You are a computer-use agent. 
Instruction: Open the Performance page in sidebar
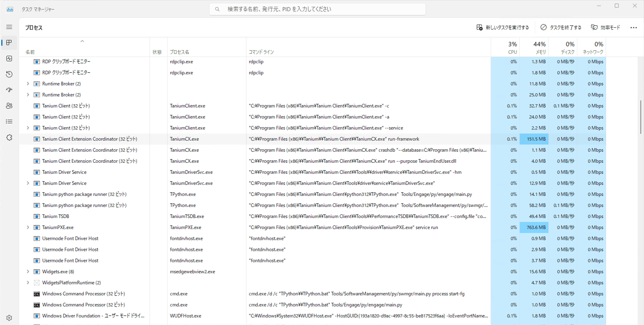tap(9, 58)
